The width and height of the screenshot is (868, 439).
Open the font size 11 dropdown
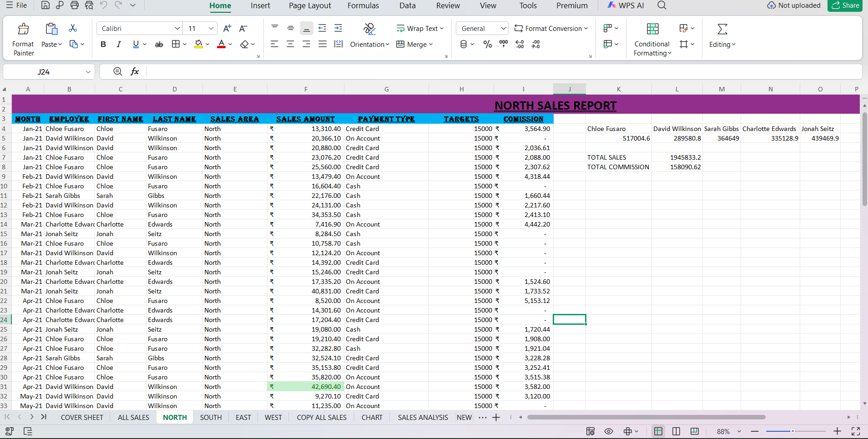coord(211,28)
